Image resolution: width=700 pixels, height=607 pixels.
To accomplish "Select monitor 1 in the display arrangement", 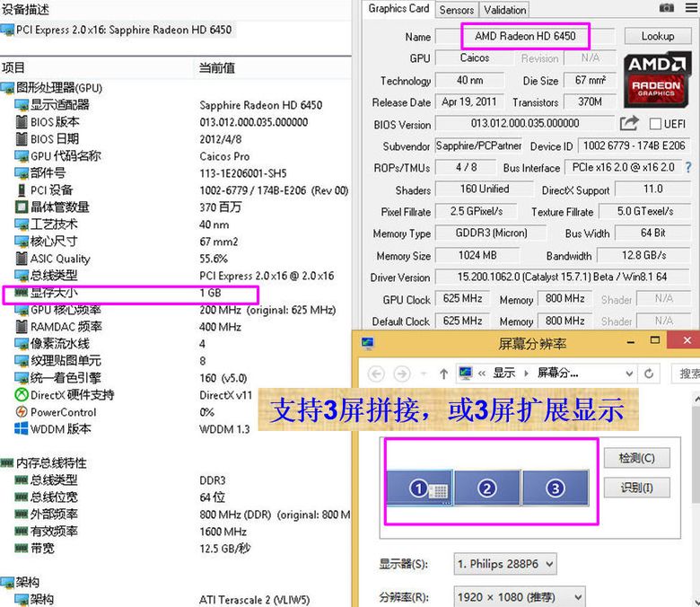I will coord(419,488).
